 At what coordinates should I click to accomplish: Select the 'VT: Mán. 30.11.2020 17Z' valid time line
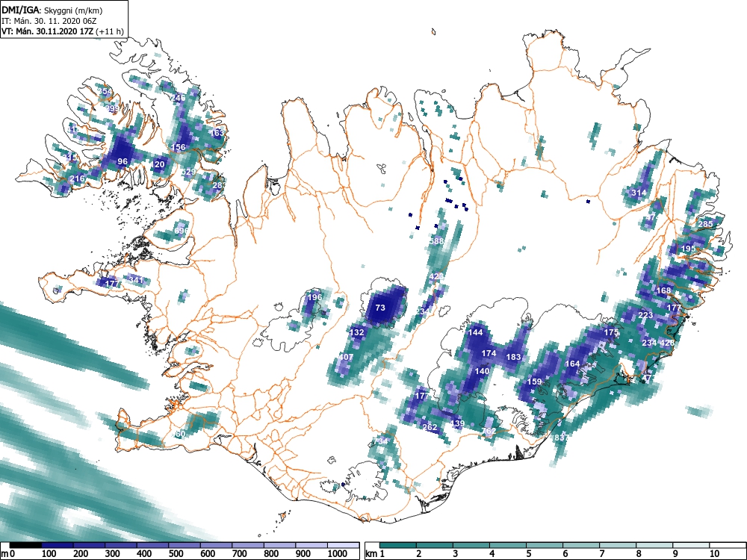(x=48, y=31)
